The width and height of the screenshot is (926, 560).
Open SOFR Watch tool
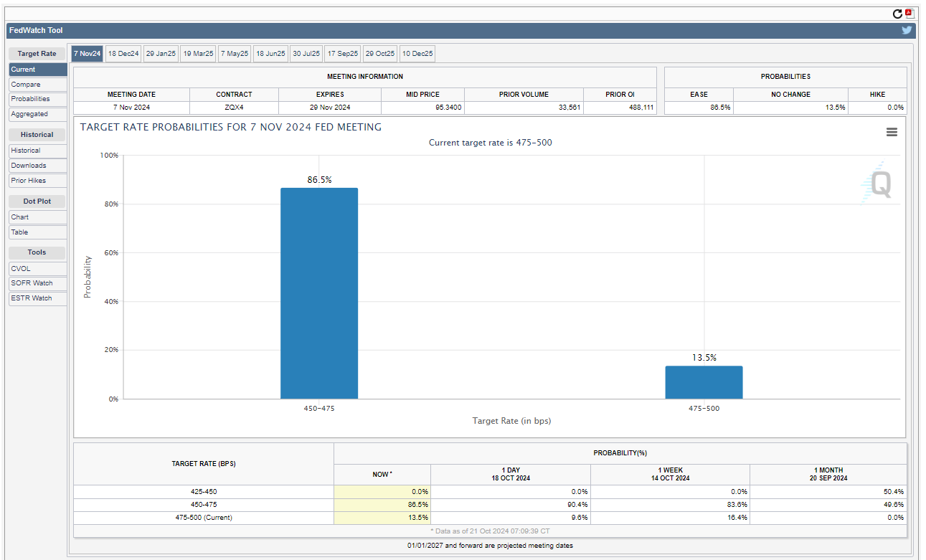click(38, 283)
